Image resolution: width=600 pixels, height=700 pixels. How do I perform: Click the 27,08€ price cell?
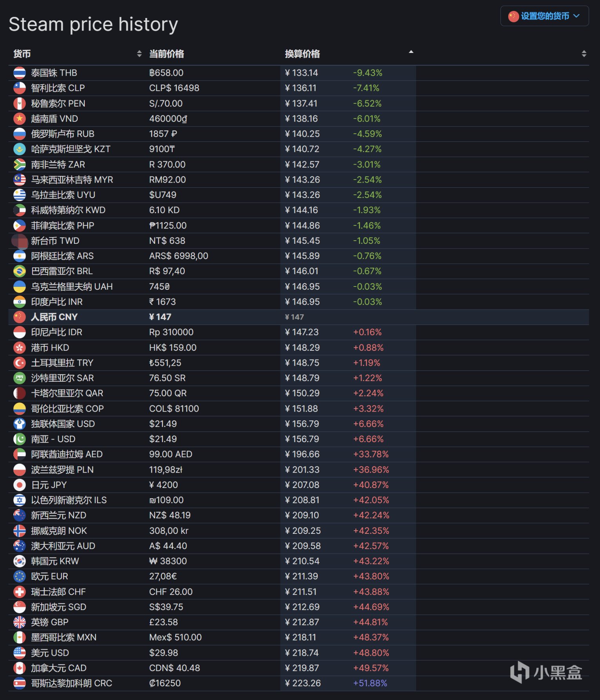pos(163,577)
